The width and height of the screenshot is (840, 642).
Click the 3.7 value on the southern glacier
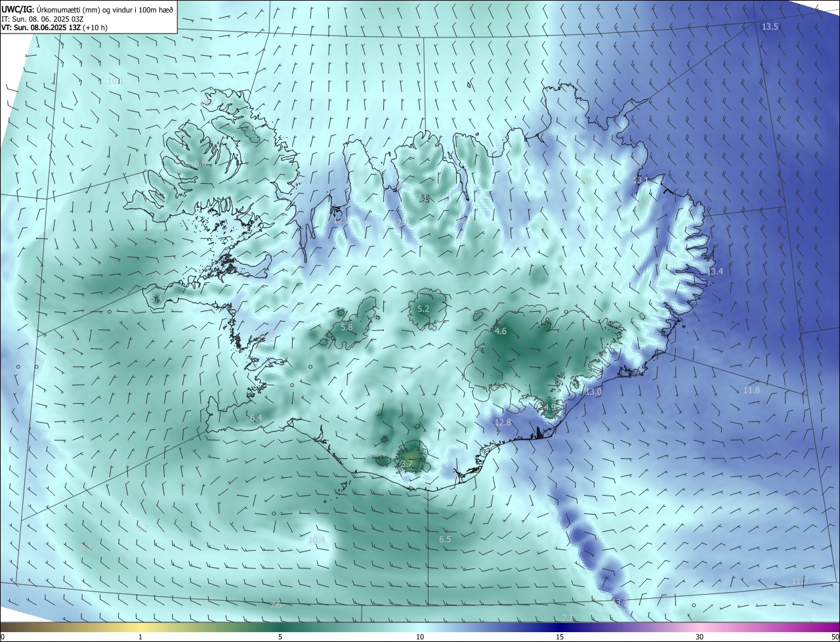pos(407,463)
